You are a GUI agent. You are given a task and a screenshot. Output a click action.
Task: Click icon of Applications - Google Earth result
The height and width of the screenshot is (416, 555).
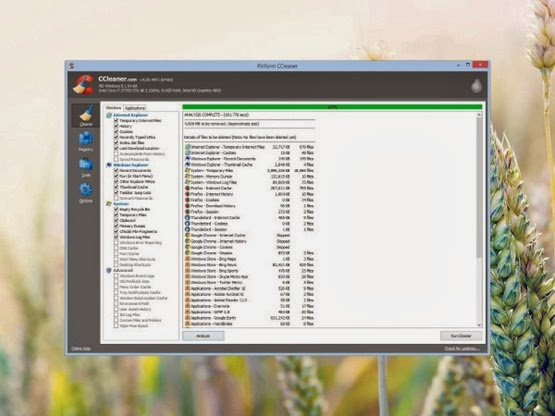pyautogui.click(x=188, y=318)
